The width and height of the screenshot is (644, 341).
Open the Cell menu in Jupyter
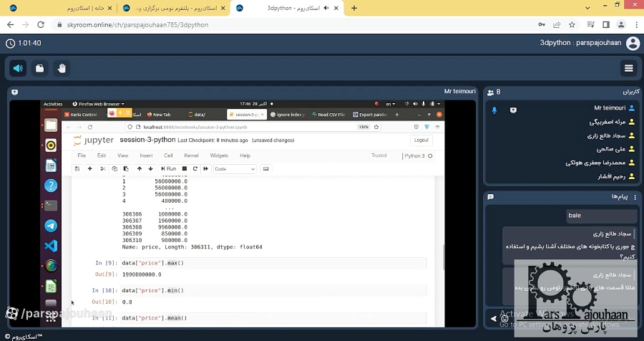click(168, 155)
